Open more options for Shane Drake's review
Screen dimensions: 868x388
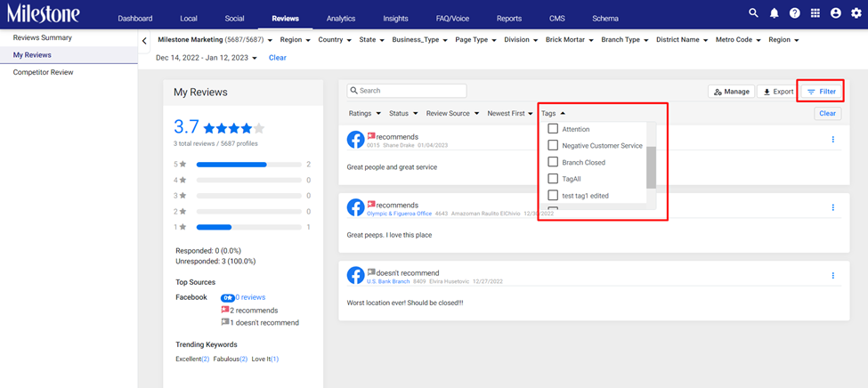click(832, 140)
